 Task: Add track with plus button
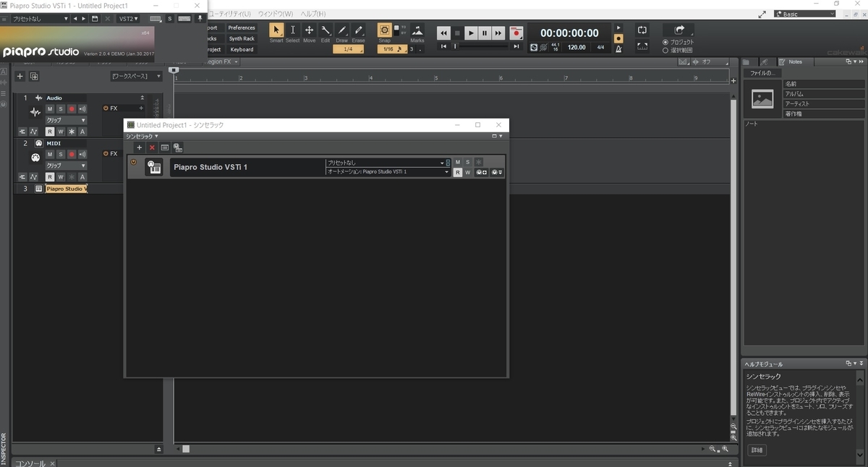20,76
